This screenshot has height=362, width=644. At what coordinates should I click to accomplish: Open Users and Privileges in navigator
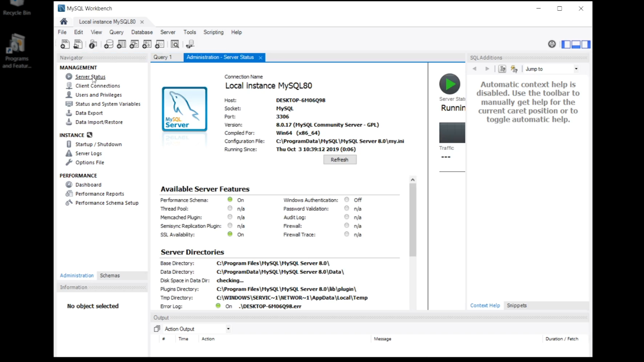(x=98, y=95)
